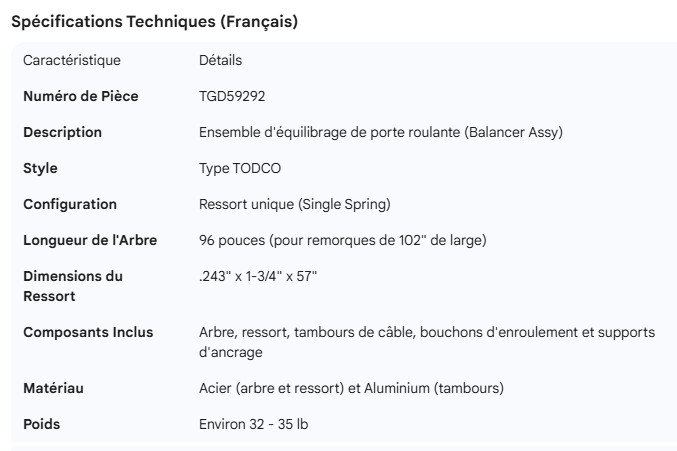
Task: Click the "Numéro de Pièce" row label
Action: click(x=80, y=96)
